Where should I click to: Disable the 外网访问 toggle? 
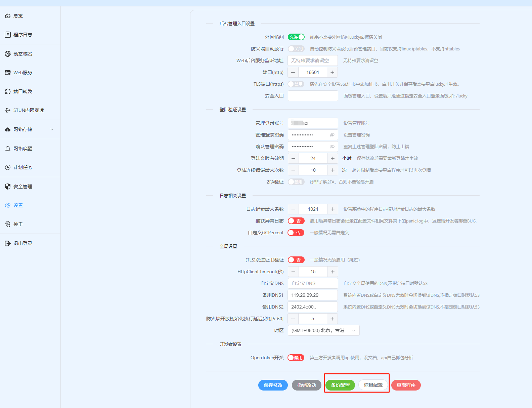[x=296, y=37]
